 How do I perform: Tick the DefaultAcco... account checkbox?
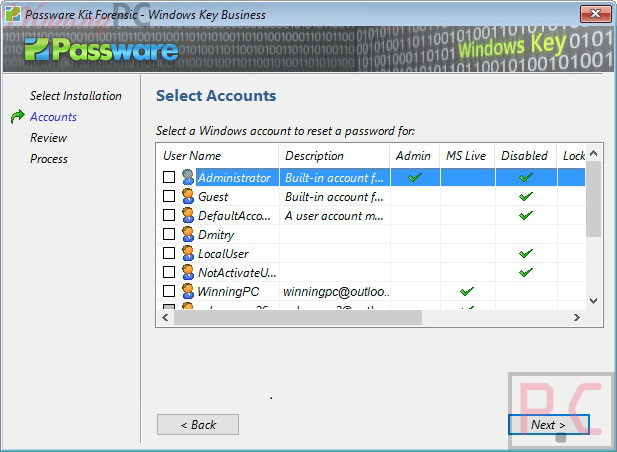169,215
